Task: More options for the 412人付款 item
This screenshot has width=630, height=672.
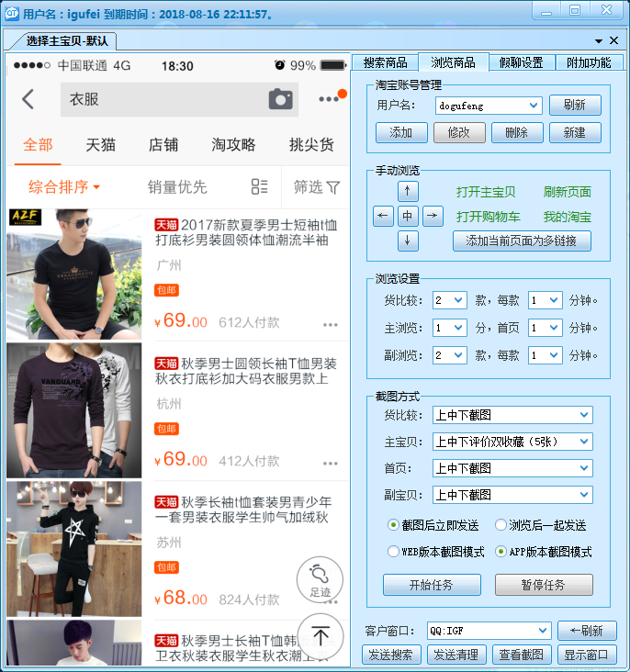Action: [331, 464]
